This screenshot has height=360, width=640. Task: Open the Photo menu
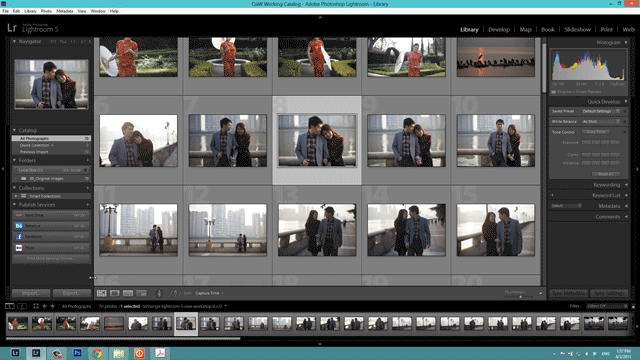tap(46, 11)
